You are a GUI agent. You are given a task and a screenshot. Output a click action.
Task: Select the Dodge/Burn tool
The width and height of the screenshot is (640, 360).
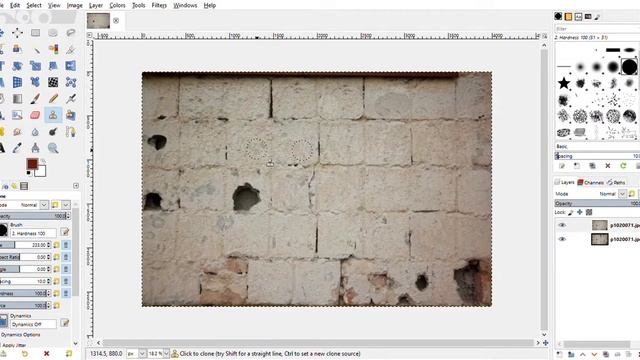coord(53,132)
